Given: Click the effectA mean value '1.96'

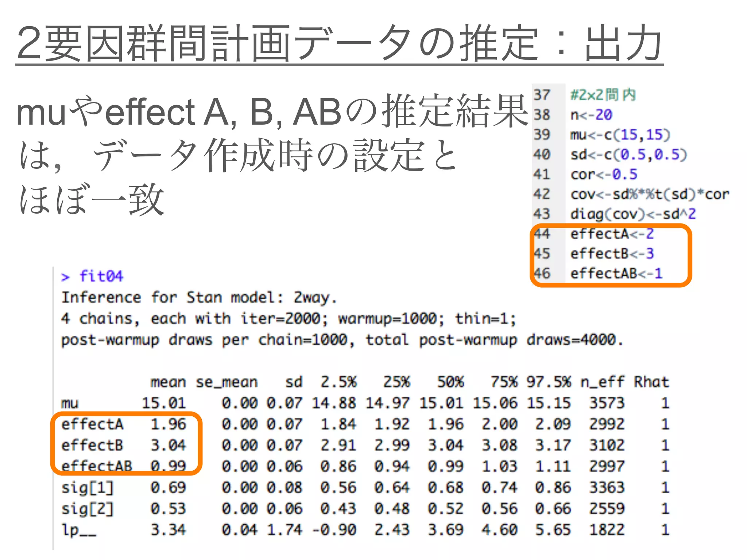Looking at the screenshot, I should click(x=168, y=424).
